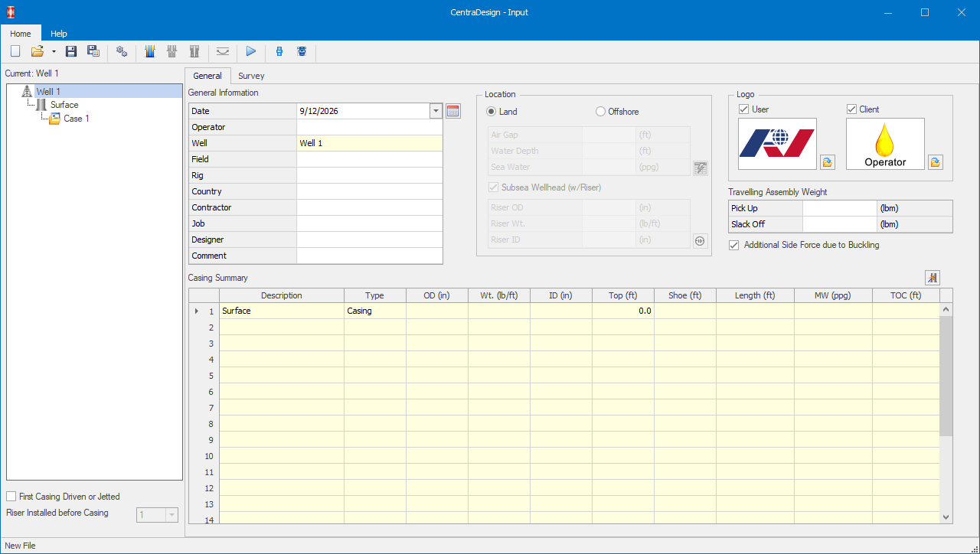Create a new file with the blank page icon
Viewport: 980px width, 554px height.
15,51
